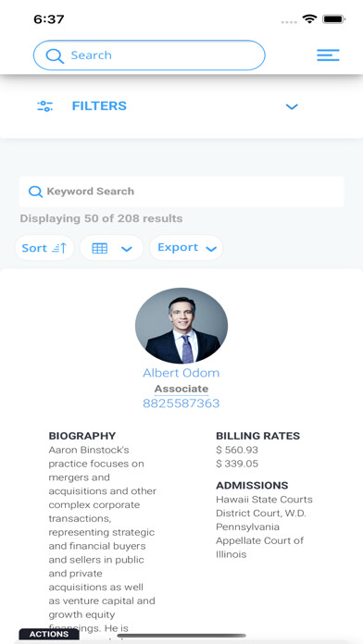Screen dimensions: 363x644
Task: Focus the Keyword Search field
Action: pos(181,192)
